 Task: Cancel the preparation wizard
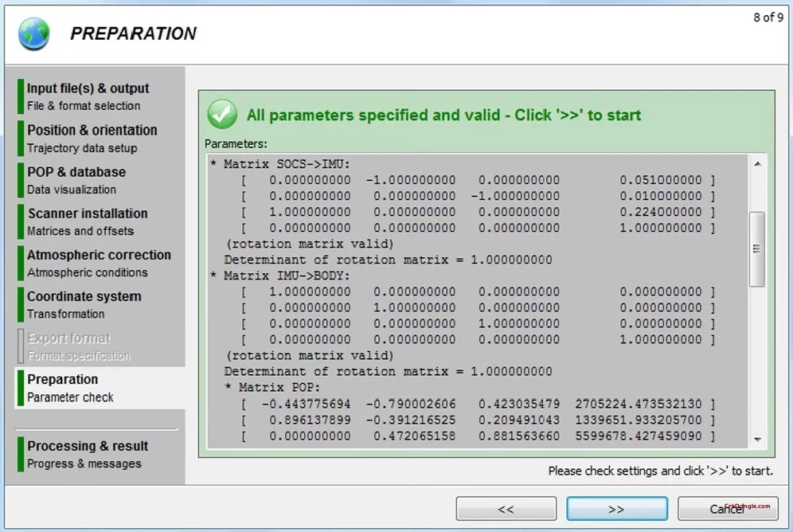(x=727, y=509)
